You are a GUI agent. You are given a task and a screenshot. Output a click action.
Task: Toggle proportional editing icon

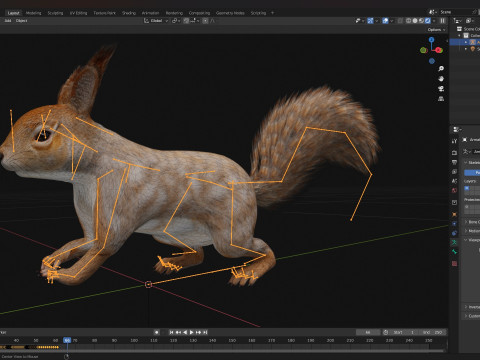pyautogui.click(x=205, y=21)
